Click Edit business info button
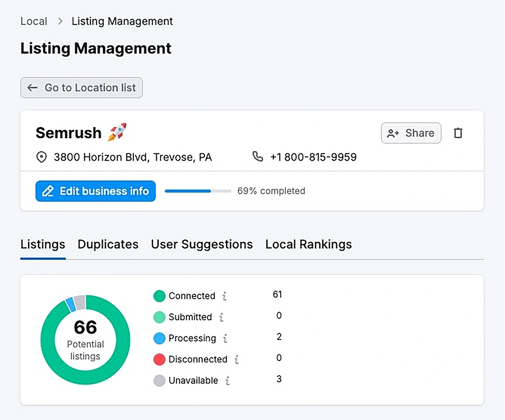505x420 pixels. 96,191
